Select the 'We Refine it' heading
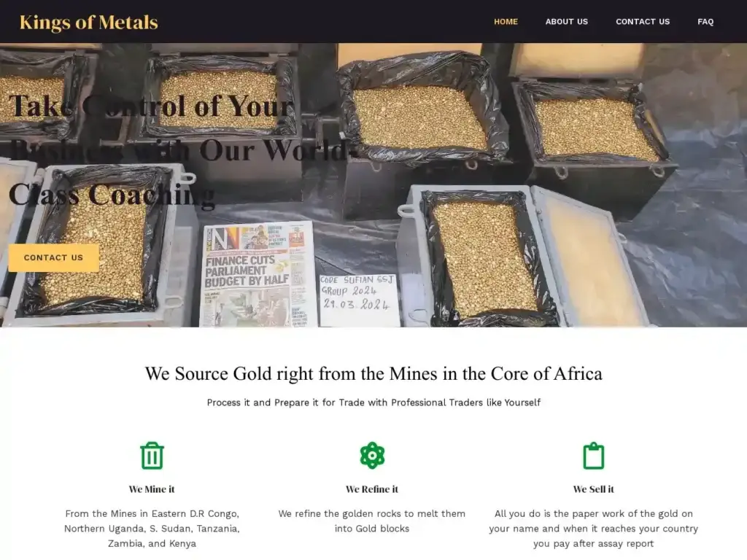Image resolution: width=747 pixels, height=560 pixels. pos(372,489)
